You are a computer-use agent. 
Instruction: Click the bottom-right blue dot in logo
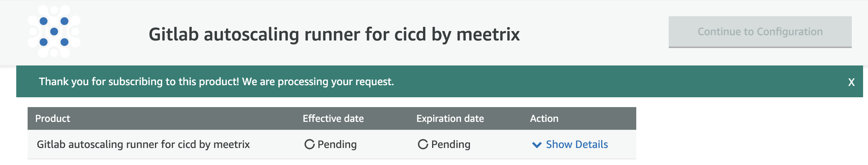click(x=65, y=42)
